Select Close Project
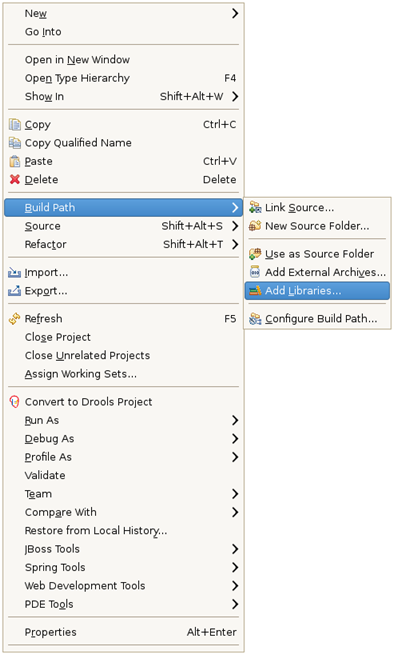Viewport: 393px width, 654px height. pos(123,337)
